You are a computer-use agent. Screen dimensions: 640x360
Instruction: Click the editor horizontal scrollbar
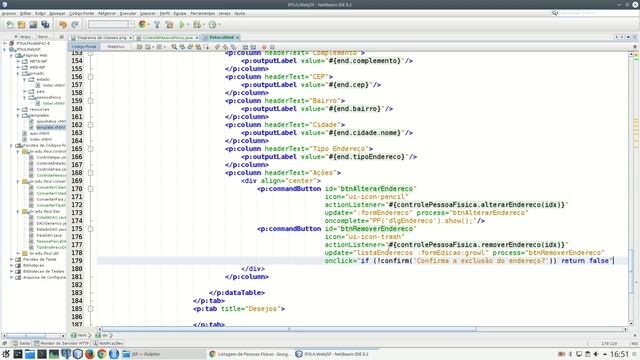tap(362, 329)
